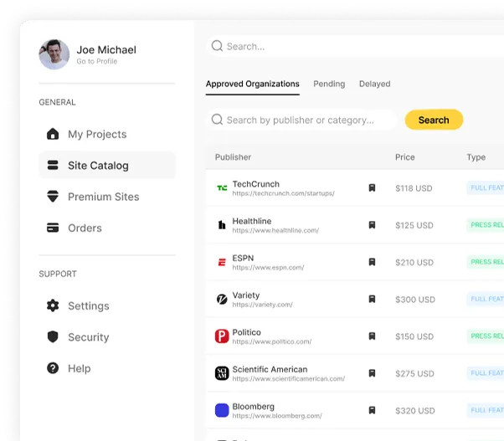The height and width of the screenshot is (441, 504).
Task: Click the Bloomberg logo icon
Action: 222,410
